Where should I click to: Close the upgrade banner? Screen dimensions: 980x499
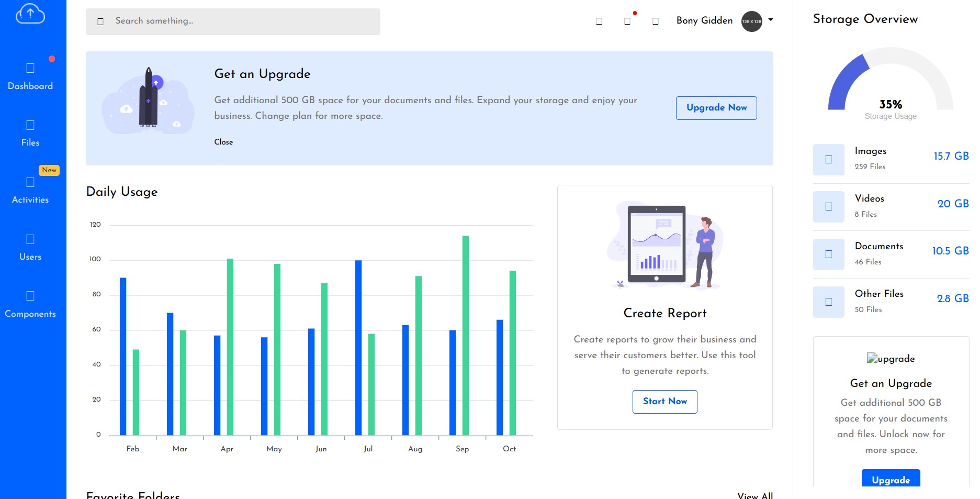(223, 142)
